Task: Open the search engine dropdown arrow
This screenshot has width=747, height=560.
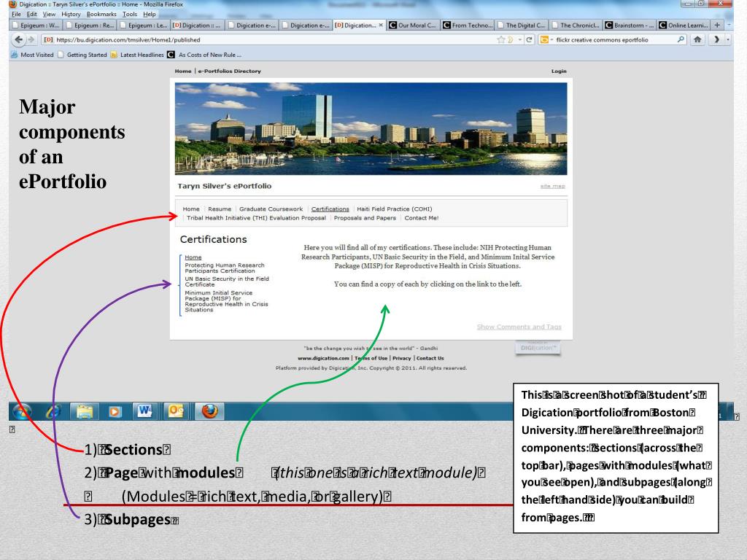Action: click(551, 41)
